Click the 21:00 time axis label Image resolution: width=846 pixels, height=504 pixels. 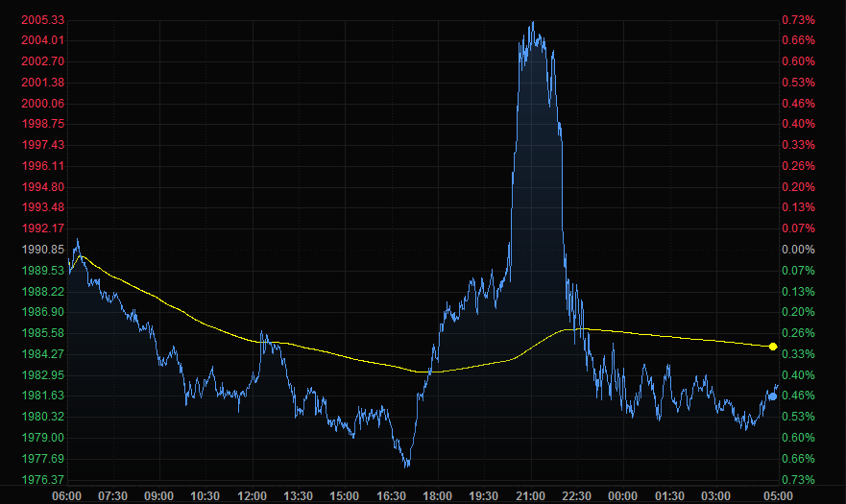pos(530,496)
